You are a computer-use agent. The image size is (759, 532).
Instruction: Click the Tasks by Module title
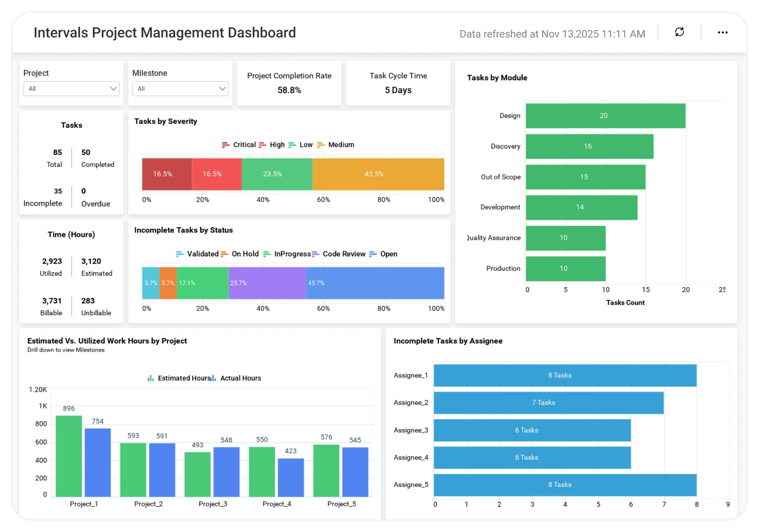[497, 78]
